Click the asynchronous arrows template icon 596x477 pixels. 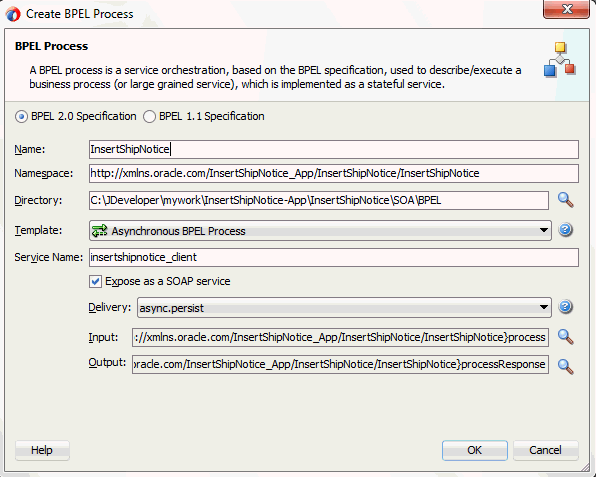100,230
